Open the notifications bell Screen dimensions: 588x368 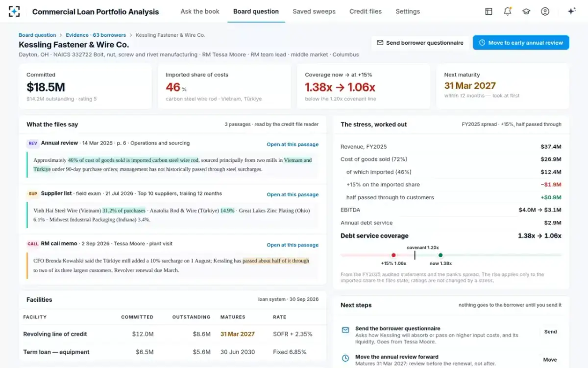tap(508, 11)
